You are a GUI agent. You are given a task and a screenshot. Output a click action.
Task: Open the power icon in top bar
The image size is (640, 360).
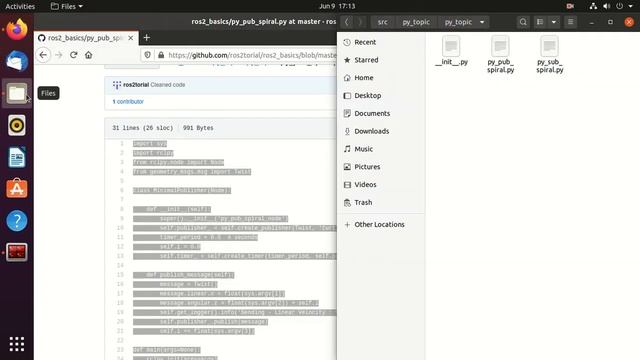(620, 6)
